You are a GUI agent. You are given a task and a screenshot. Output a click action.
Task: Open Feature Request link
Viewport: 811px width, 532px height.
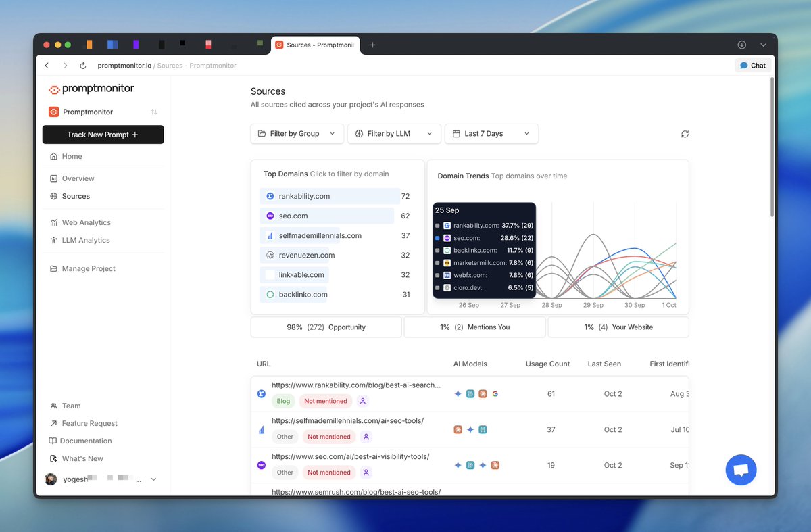click(x=84, y=423)
